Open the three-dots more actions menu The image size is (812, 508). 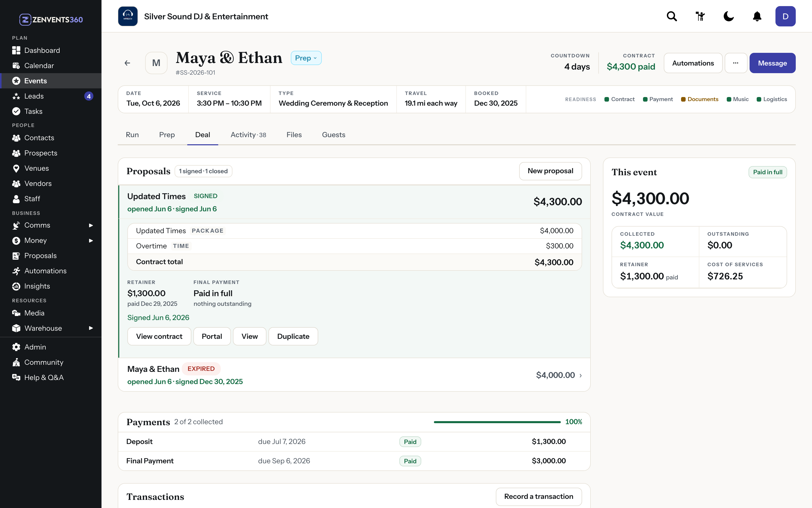click(x=736, y=63)
